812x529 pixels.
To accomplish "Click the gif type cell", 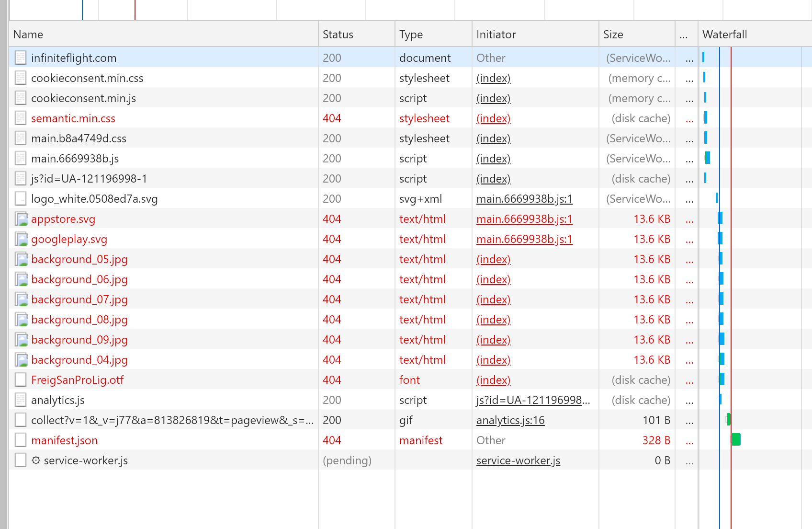I will pos(406,420).
